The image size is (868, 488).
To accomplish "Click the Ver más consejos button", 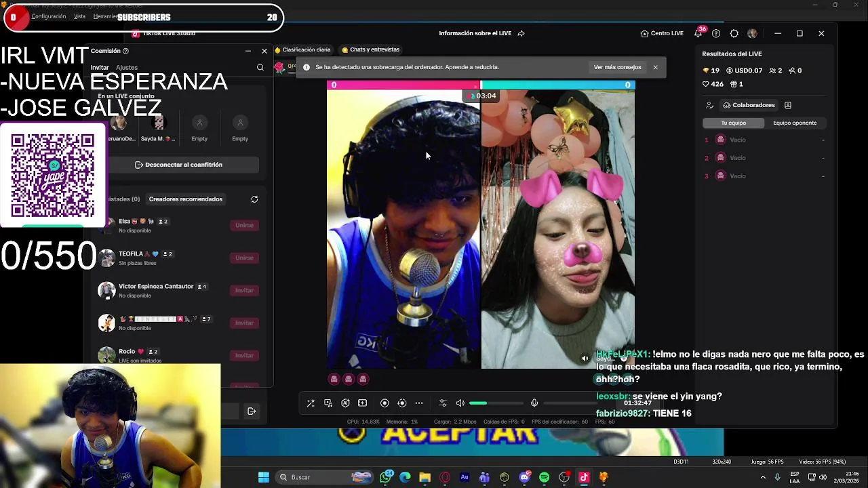I will click(617, 67).
